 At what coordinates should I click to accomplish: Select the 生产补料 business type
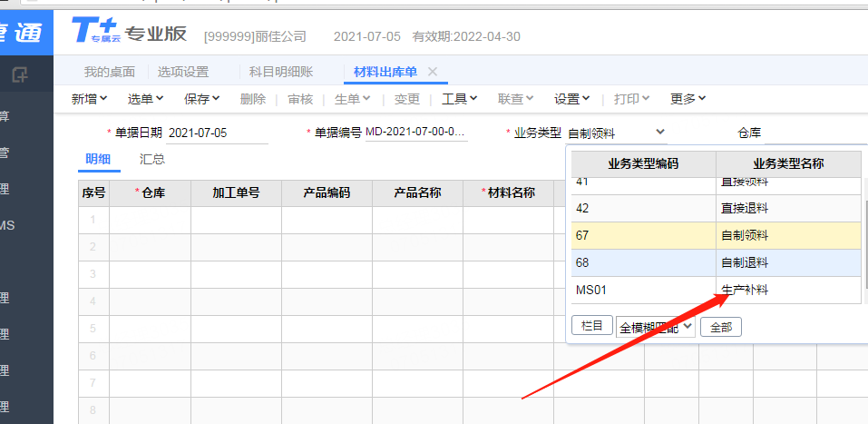pos(745,290)
